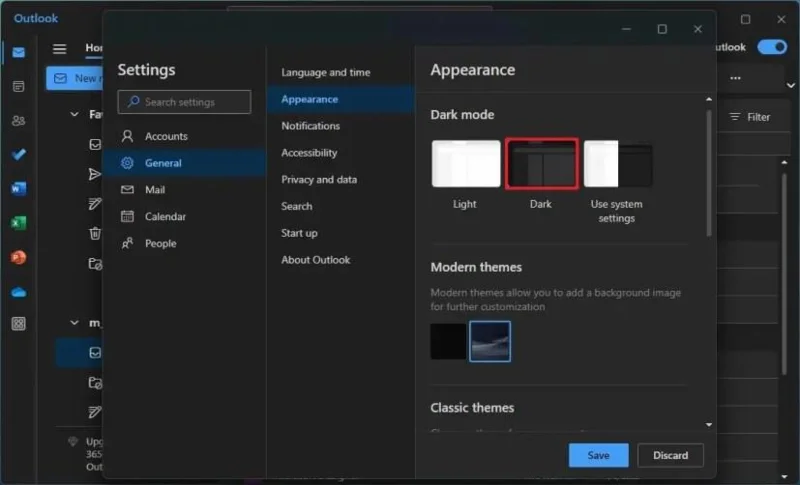Discard the appearance changes
This screenshot has height=485, width=800.
(670, 455)
